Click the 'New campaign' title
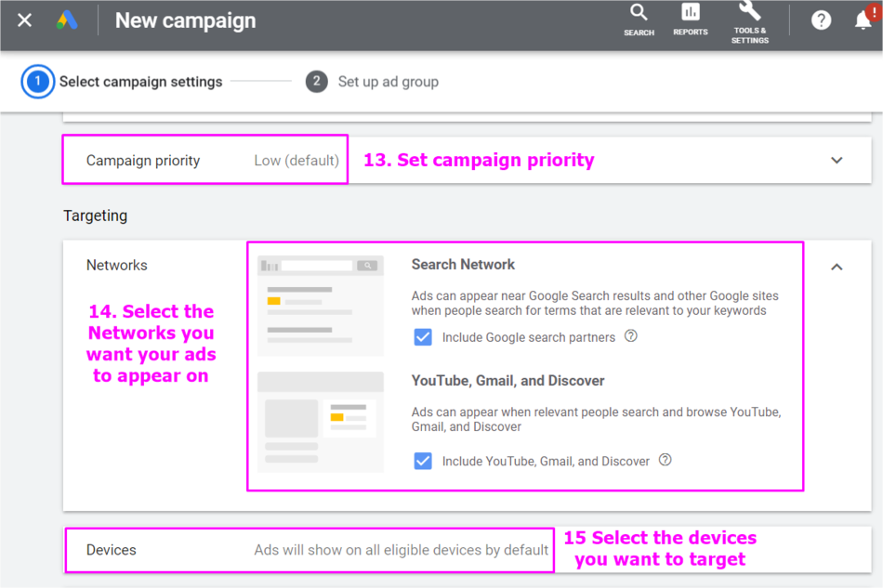The height and width of the screenshot is (588, 883). pyautogui.click(x=185, y=20)
